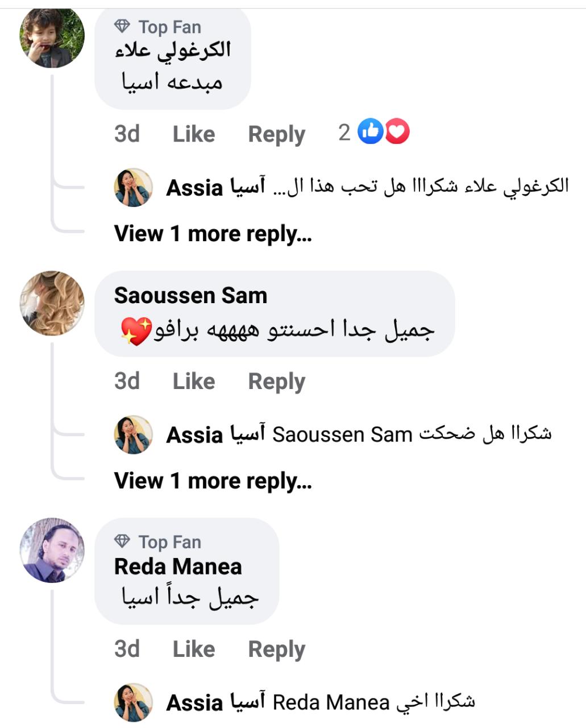
Task: Expand more replies under Saoussen Sam's comment
Action: click(x=213, y=481)
